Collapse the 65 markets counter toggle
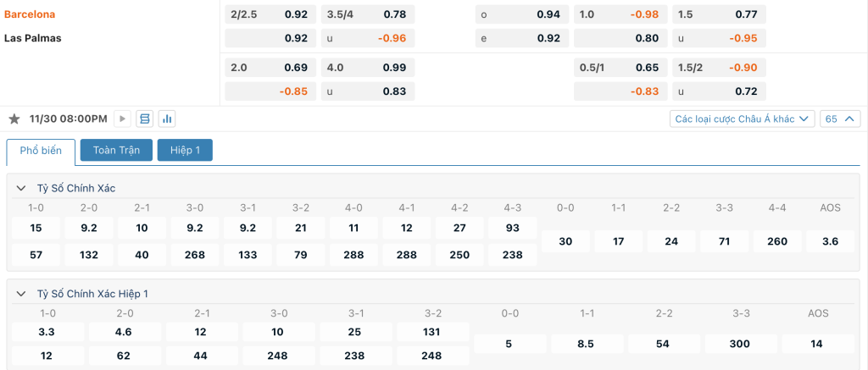868x370 pixels. coord(840,119)
